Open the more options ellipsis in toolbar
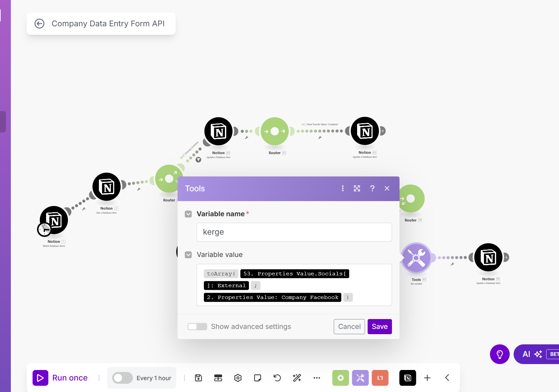 (x=317, y=378)
